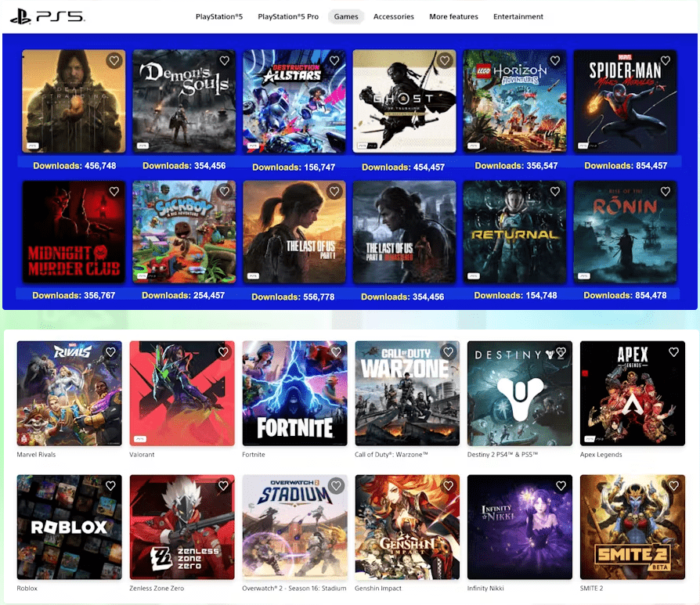Click Overwatch® 2 - Season 16: Stadium title
This screenshot has height=605, width=700.
(x=294, y=589)
